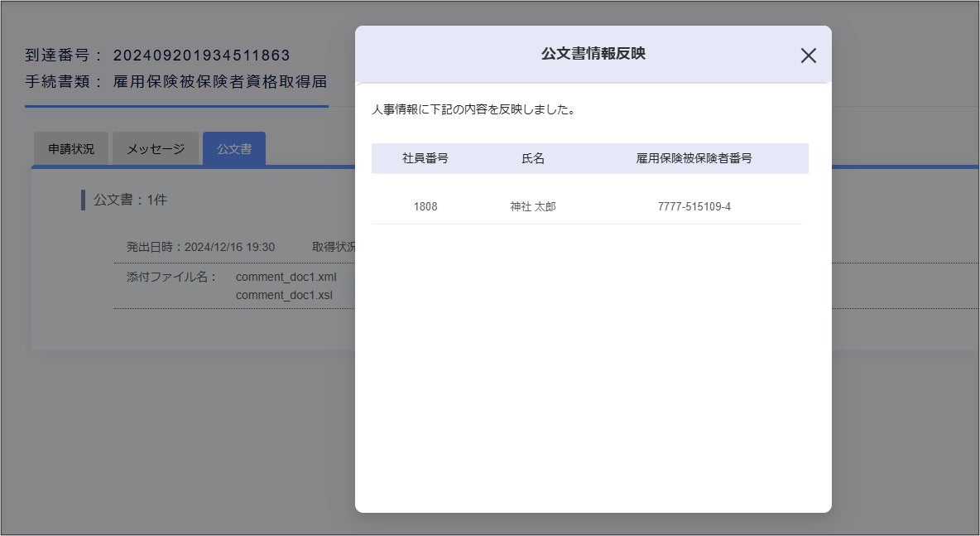Click the 人事情報に下記の内容を反映しました message
The image size is (980, 536).
coord(473,109)
